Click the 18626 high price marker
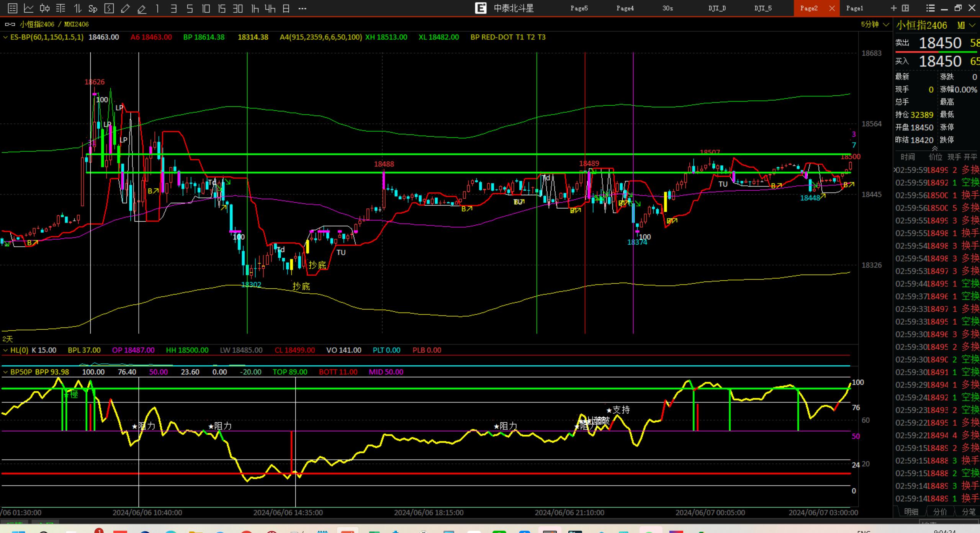The height and width of the screenshot is (533, 980). [94, 82]
